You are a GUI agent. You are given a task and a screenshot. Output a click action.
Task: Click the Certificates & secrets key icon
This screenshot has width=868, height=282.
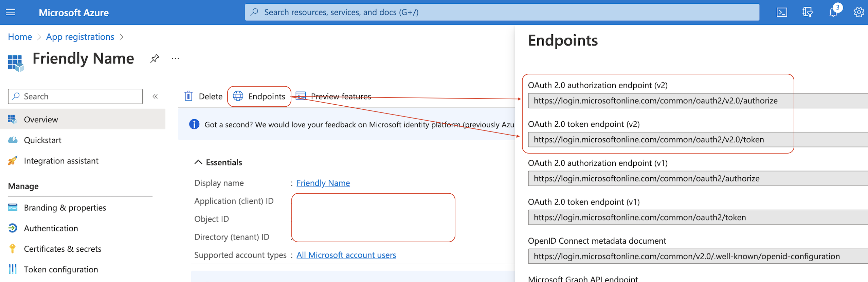tap(13, 249)
